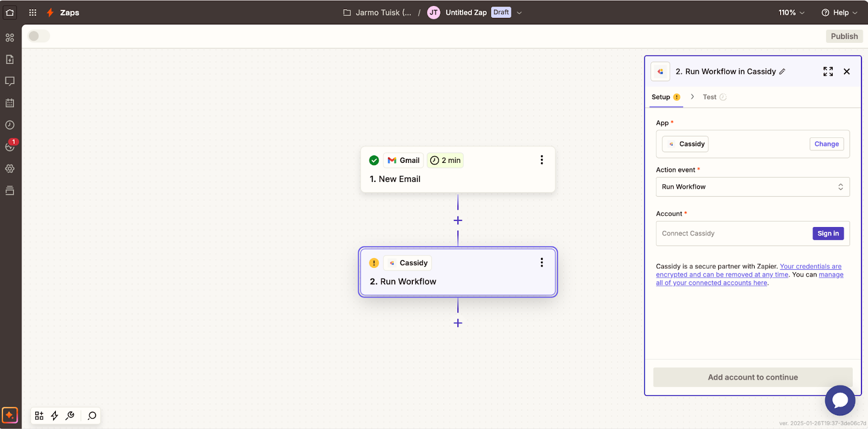Open Action event Run Workflow dropdown

pos(752,187)
